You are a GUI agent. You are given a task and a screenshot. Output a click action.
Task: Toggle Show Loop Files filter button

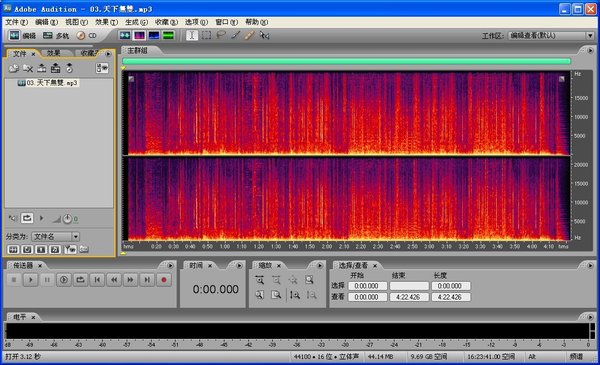pyautogui.click(x=27, y=249)
